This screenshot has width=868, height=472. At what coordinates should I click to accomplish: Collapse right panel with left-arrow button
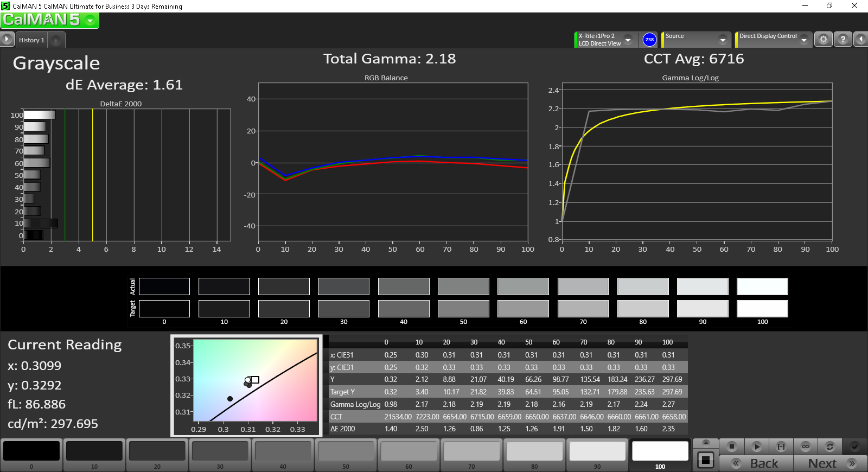(860, 40)
